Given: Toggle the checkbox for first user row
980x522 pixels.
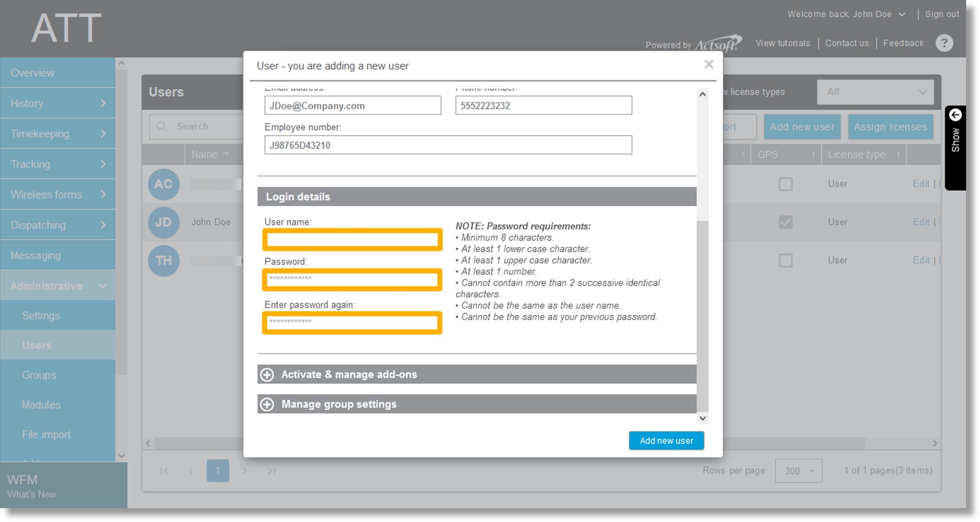Looking at the screenshot, I should [786, 184].
